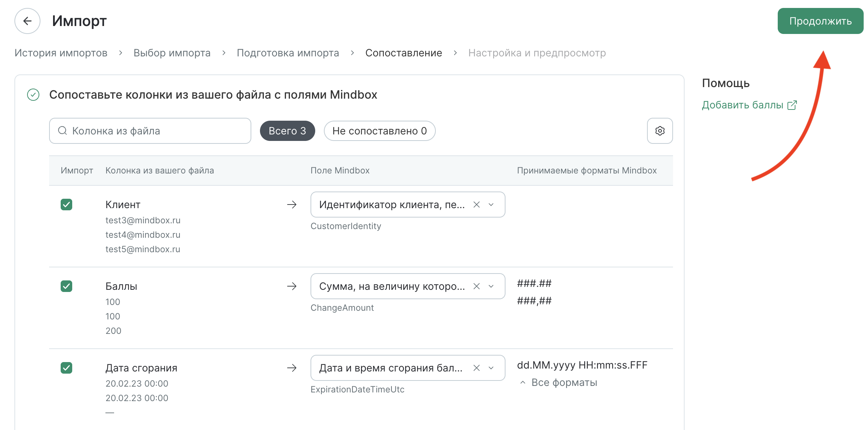Open dropdown chevron for Идентификатор клиента field

pyautogui.click(x=491, y=205)
